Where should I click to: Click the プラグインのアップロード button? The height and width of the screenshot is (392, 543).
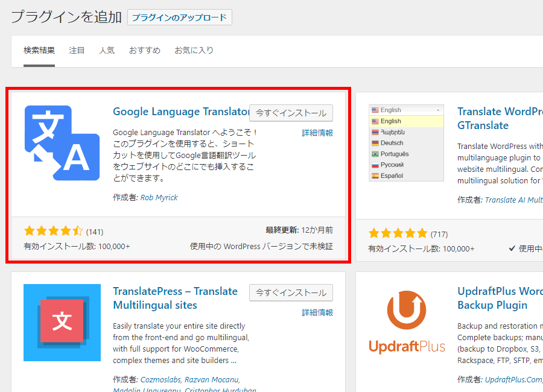click(x=179, y=17)
